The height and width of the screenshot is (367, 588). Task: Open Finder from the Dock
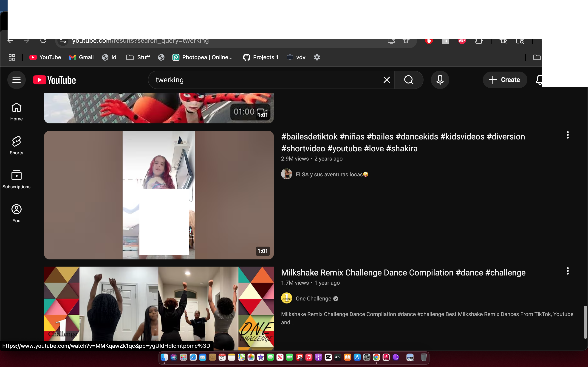164,357
